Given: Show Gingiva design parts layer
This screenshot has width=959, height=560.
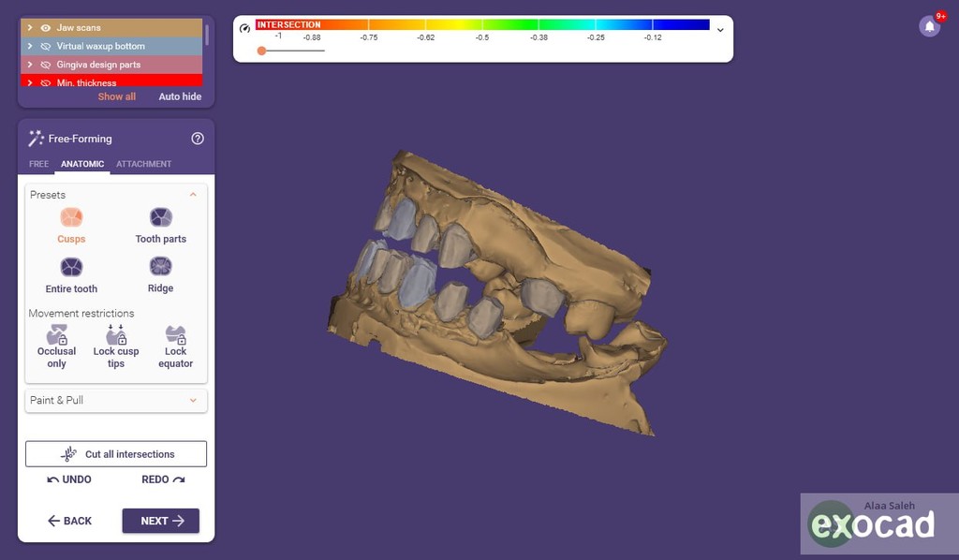Looking at the screenshot, I should (x=45, y=65).
